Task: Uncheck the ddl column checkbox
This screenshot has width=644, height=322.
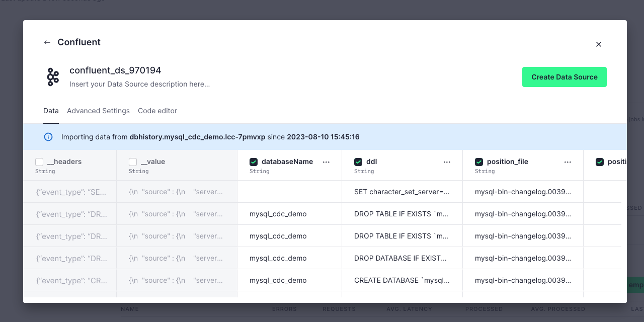Action: [358, 162]
